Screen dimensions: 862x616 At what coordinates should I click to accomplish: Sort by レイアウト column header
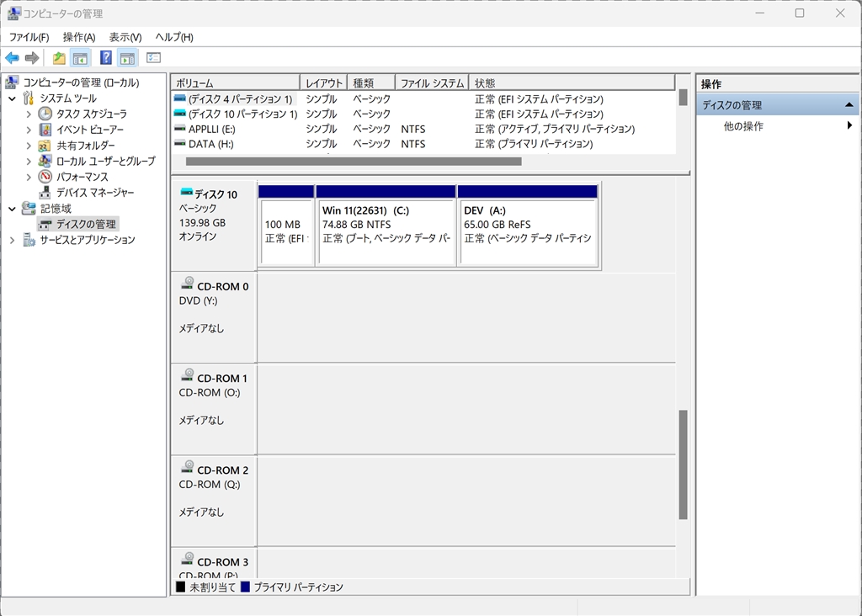coord(324,82)
